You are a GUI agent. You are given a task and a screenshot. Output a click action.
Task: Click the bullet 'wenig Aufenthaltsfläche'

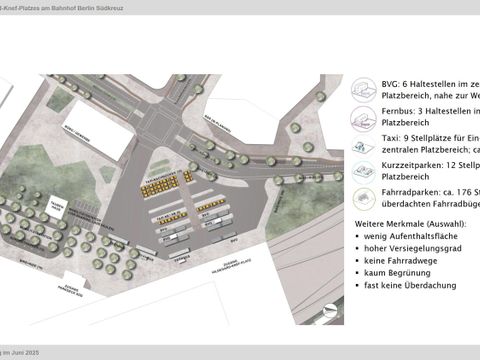coord(411,236)
